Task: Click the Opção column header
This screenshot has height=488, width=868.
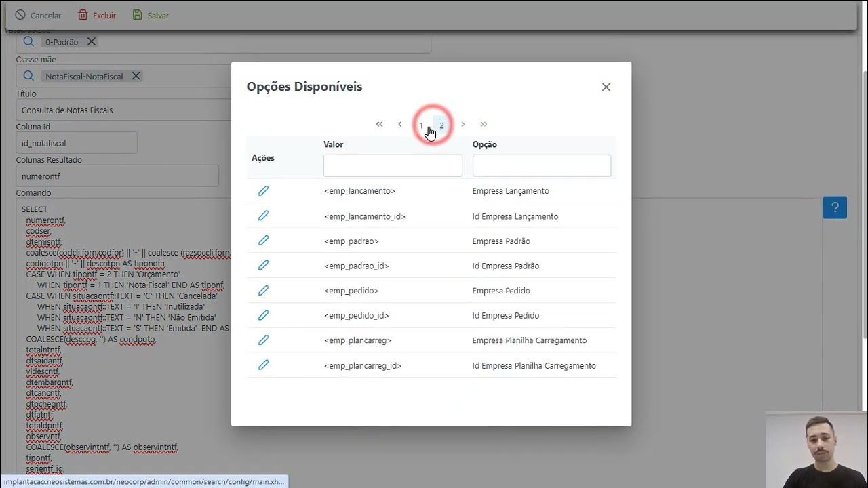Action: click(x=485, y=144)
